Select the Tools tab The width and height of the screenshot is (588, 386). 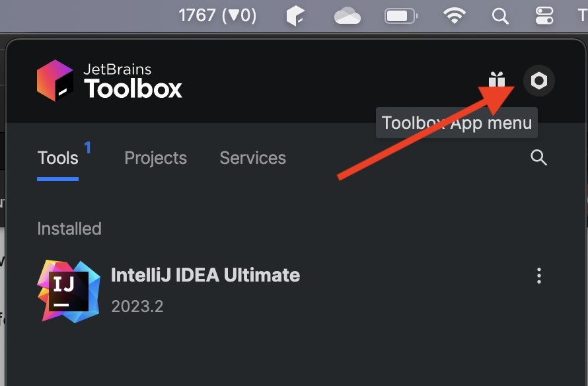pyautogui.click(x=58, y=157)
